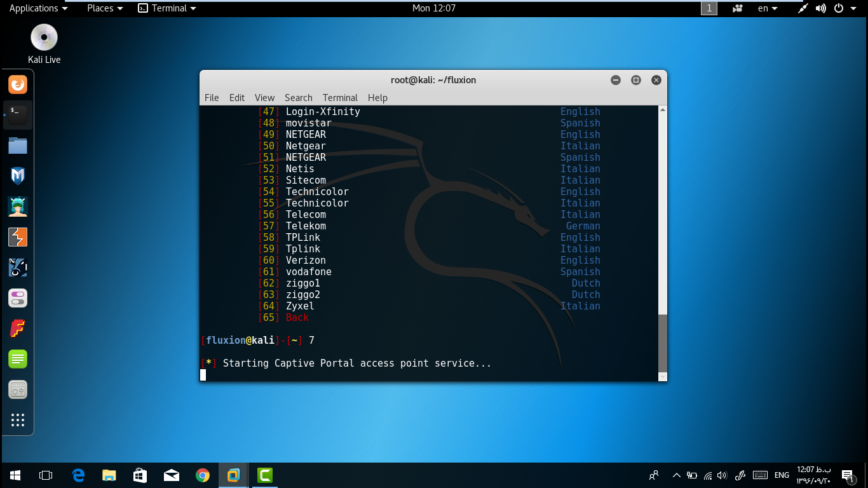Viewport: 868px width, 488px height.
Task: Open Camtasia green icon in taskbar
Action: [265, 475]
